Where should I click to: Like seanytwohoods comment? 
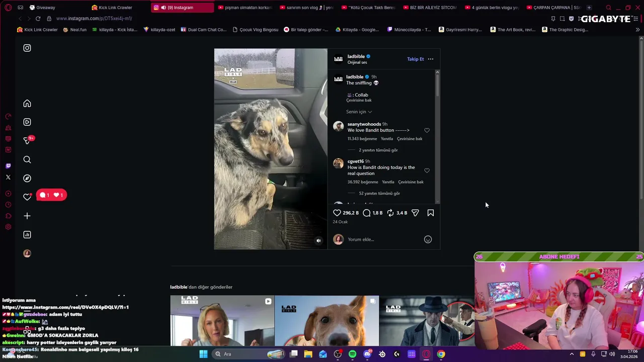[427, 130]
